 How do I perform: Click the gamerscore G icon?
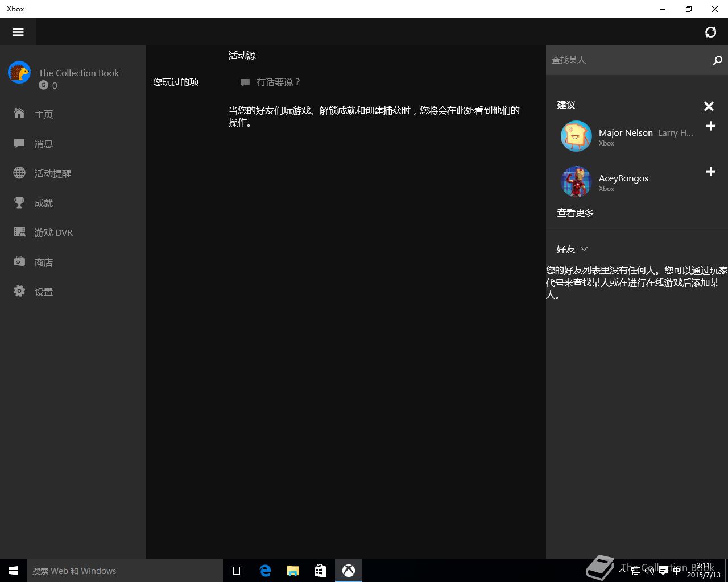point(43,85)
